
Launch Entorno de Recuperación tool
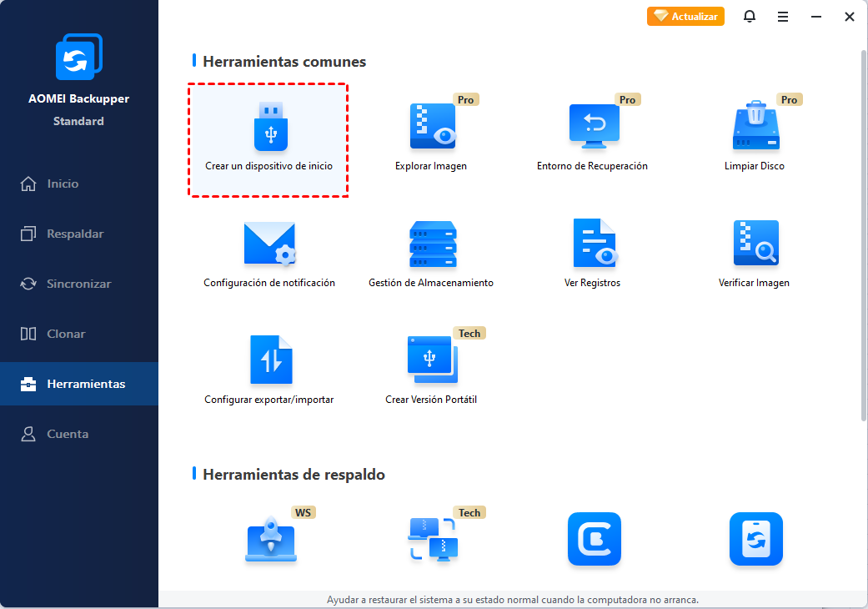592,134
